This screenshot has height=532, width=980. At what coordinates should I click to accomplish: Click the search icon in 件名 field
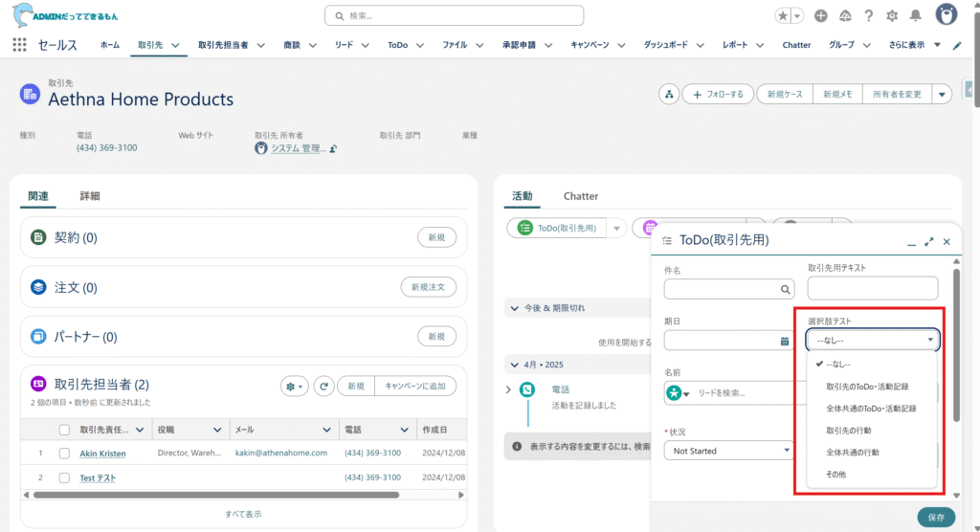(x=785, y=290)
